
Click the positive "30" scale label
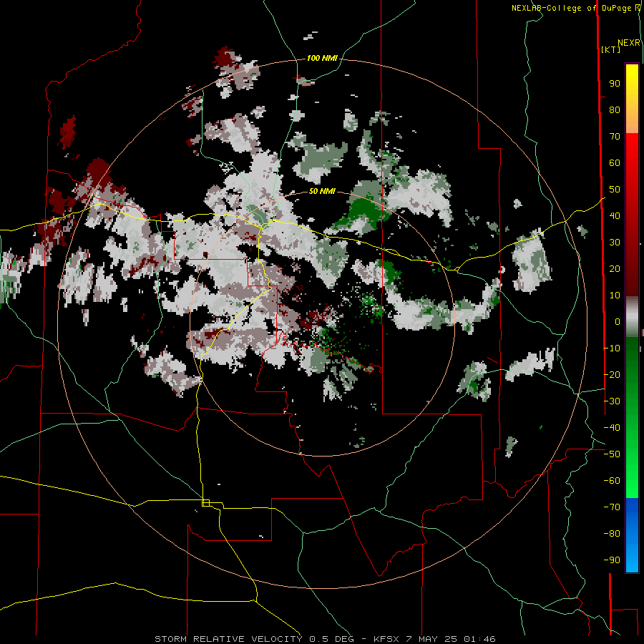615,243
